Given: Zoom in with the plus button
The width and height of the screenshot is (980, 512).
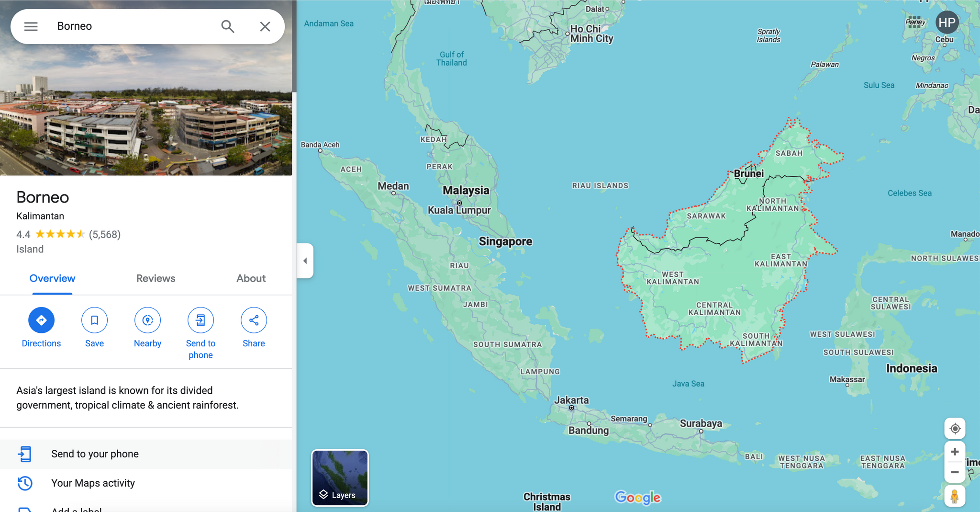Looking at the screenshot, I should (955, 452).
